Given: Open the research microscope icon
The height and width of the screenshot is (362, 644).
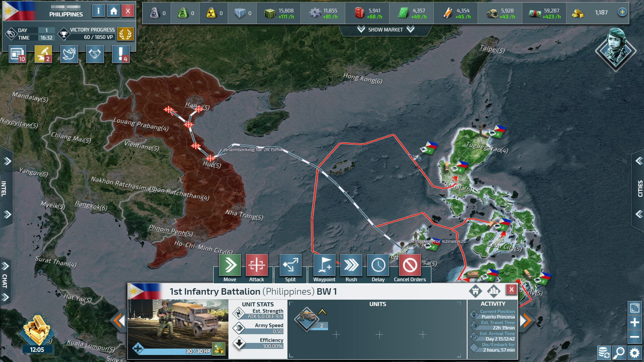Looking at the screenshot, I should click(43, 54).
